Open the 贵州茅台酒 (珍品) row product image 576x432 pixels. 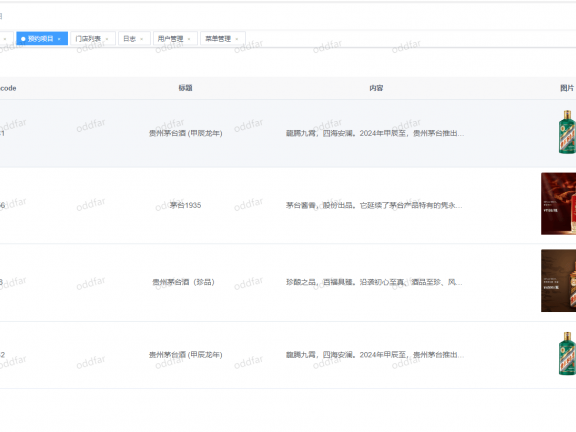click(558, 281)
